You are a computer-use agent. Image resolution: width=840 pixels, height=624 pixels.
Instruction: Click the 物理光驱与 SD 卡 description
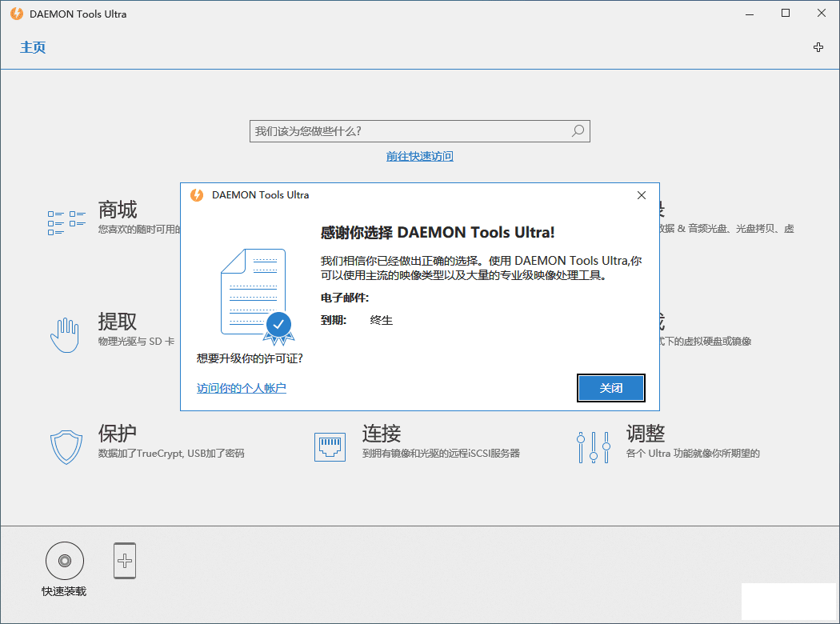tap(136, 341)
